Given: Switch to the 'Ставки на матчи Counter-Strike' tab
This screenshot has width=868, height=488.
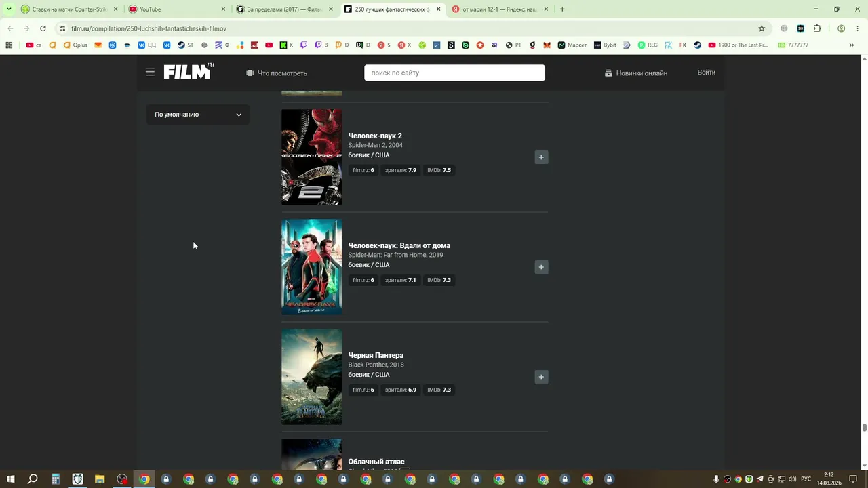Looking at the screenshot, I should click(x=68, y=9).
